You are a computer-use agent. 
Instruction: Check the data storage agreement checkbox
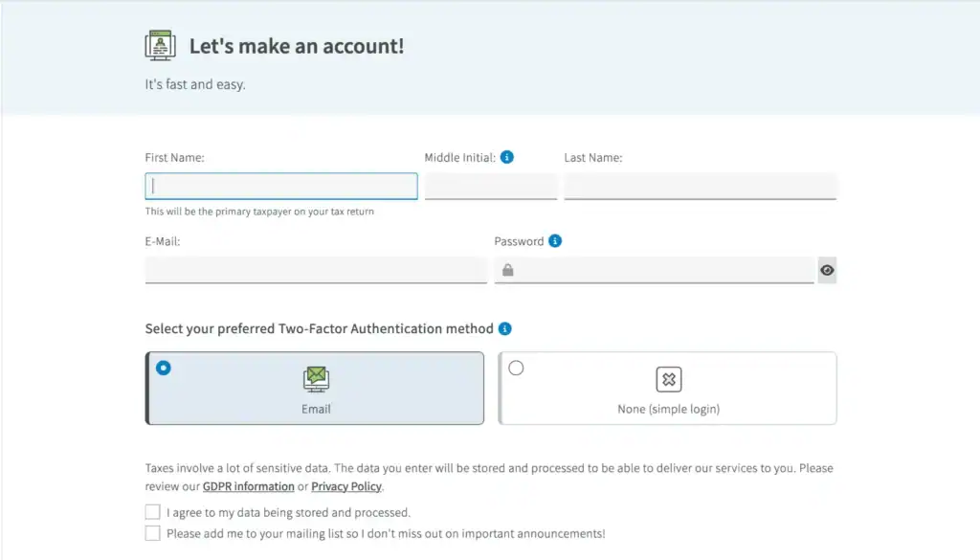(153, 512)
